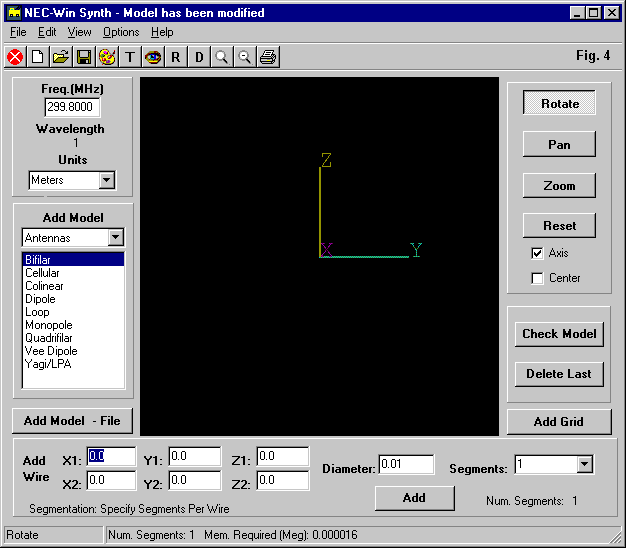The image size is (626, 548).
Task: Click the Diameter input field
Action: click(x=406, y=465)
